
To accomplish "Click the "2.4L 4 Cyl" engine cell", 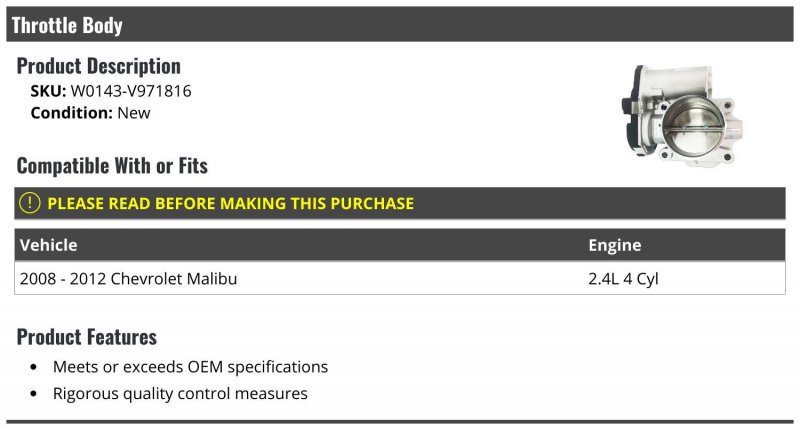I will click(623, 278).
